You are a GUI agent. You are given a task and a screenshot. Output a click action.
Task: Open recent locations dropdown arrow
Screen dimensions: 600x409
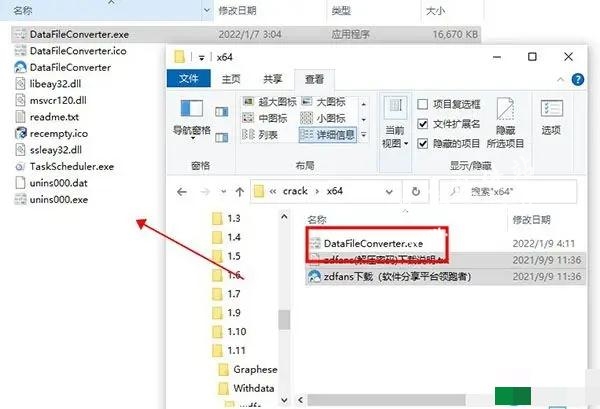(223, 192)
